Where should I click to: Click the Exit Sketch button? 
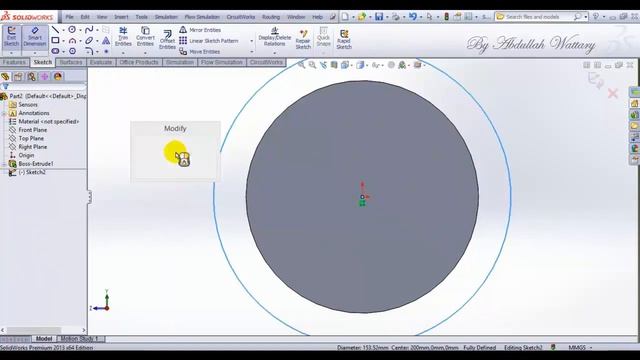[11, 37]
